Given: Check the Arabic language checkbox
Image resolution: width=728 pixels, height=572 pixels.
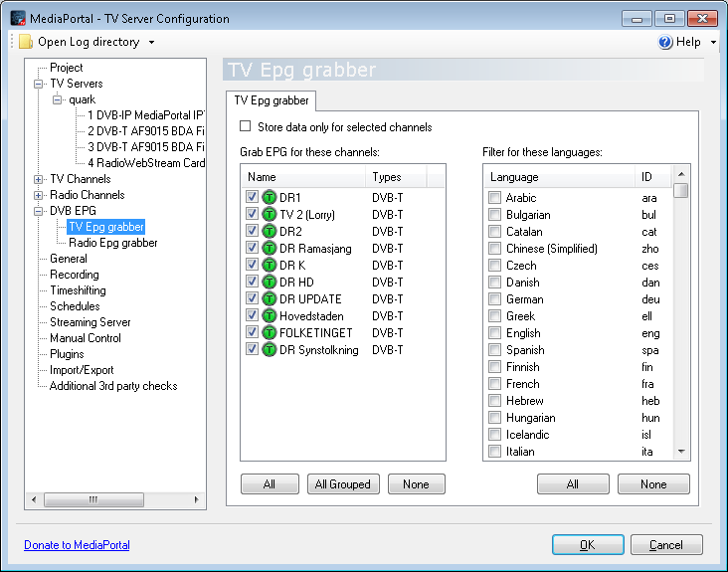Looking at the screenshot, I should click(x=495, y=198).
